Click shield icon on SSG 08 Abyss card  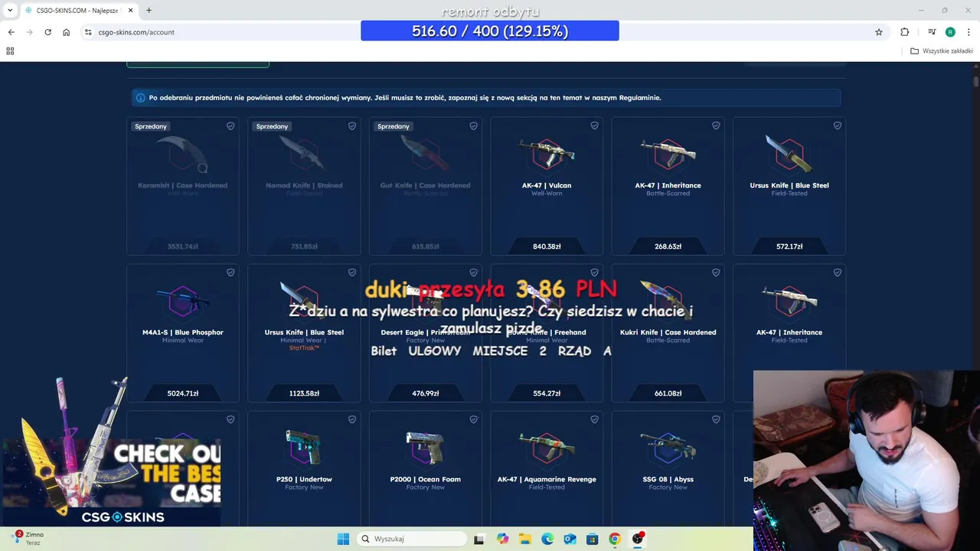coord(716,419)
